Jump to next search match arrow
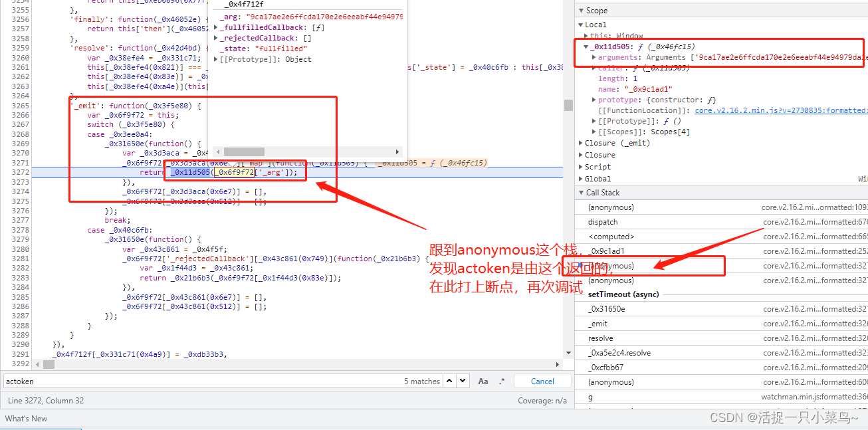 pyautogui.click(x=463, y=381)
